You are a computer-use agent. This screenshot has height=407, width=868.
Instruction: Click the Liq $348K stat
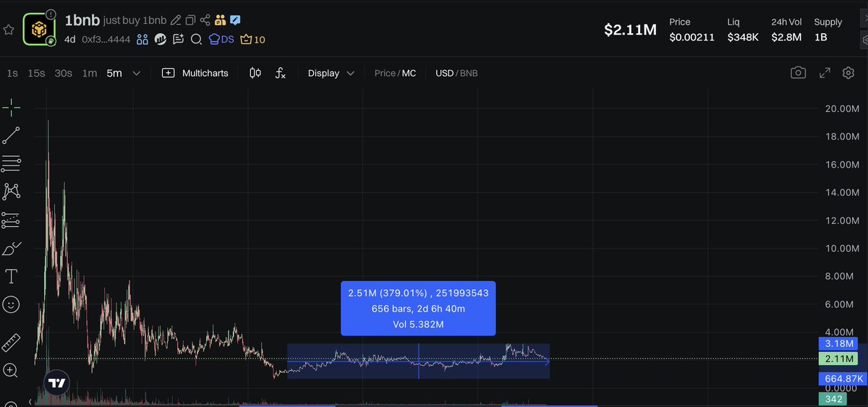click(x=743, y=30)
